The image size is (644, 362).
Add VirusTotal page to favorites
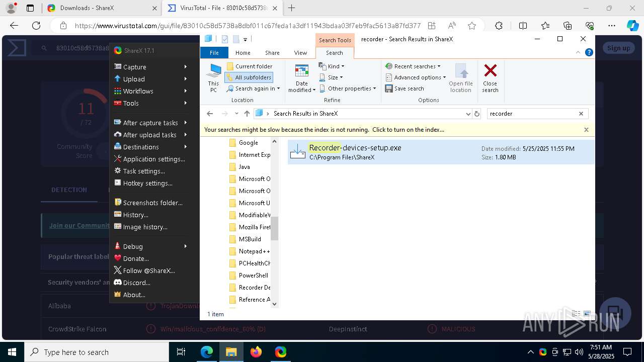(471, 26)
